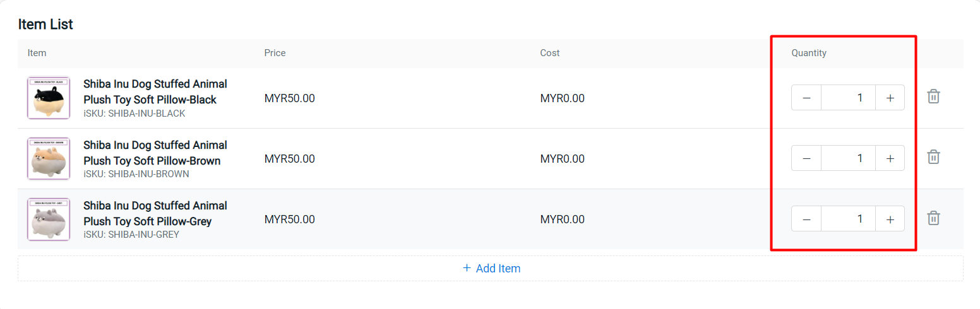
Task: Open the Grey Shiba Inu product thumbnail
Action: pyautogui.click(x=49, y=219)
